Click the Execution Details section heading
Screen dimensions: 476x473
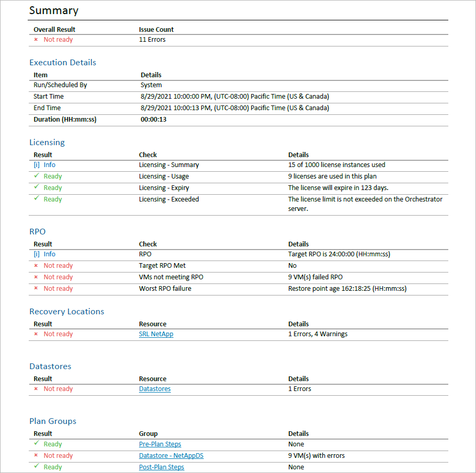click(x=63, y=63)
